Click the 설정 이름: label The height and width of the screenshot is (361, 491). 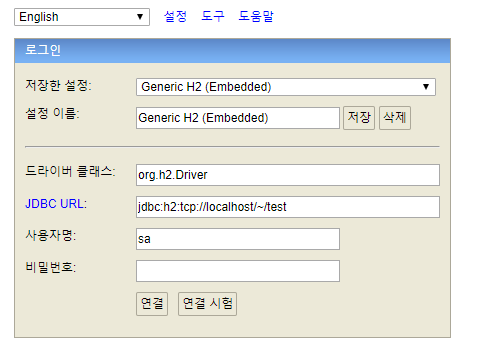click(52, 114)
